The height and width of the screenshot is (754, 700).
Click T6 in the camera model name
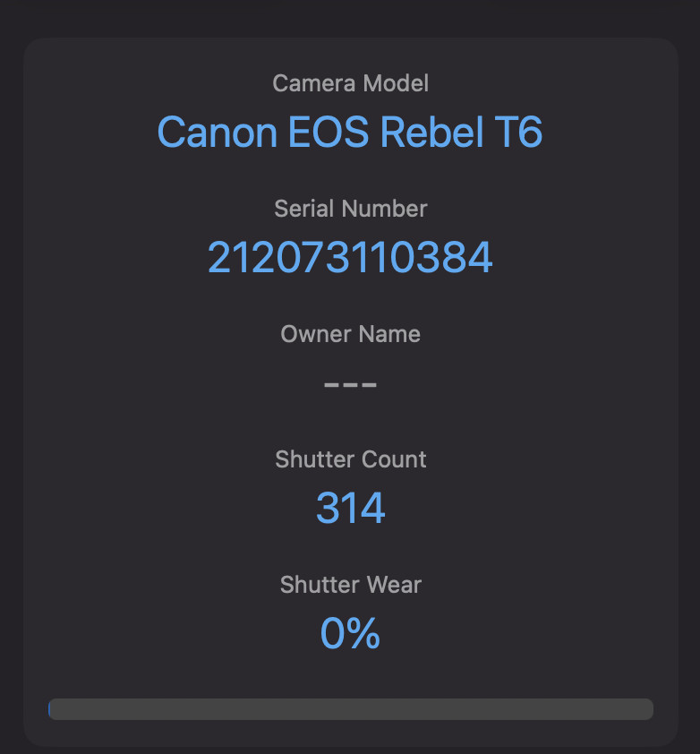(519, 133)
